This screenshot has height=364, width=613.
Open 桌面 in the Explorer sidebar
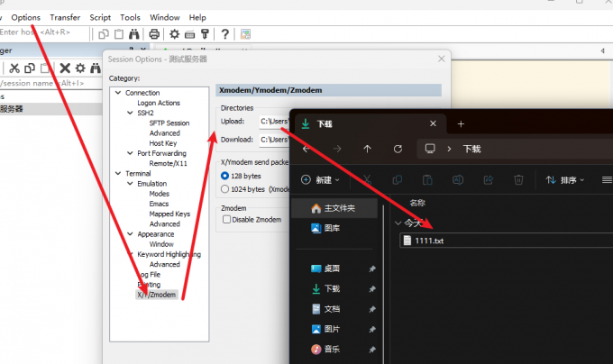pyautogui.click(x=332, y=268)
